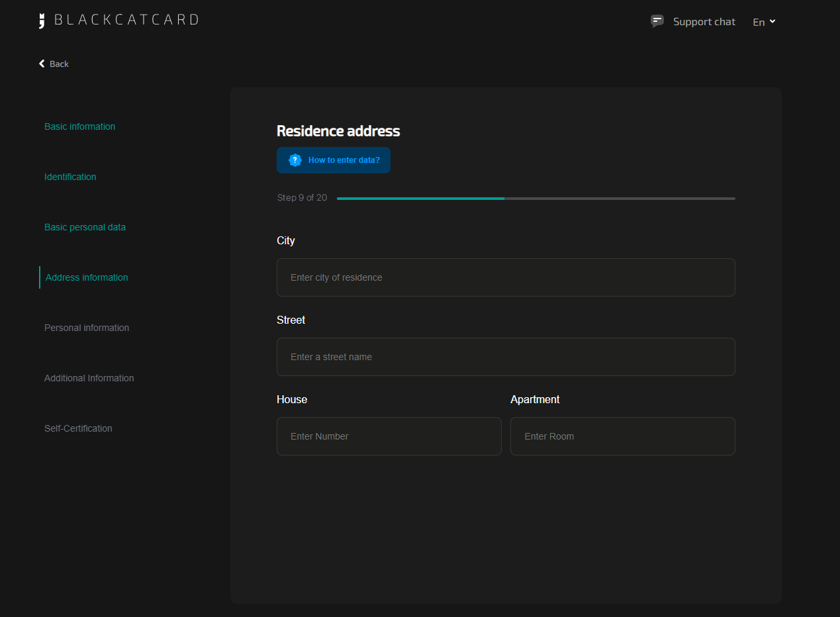Click the Street field label

(291, 320)
